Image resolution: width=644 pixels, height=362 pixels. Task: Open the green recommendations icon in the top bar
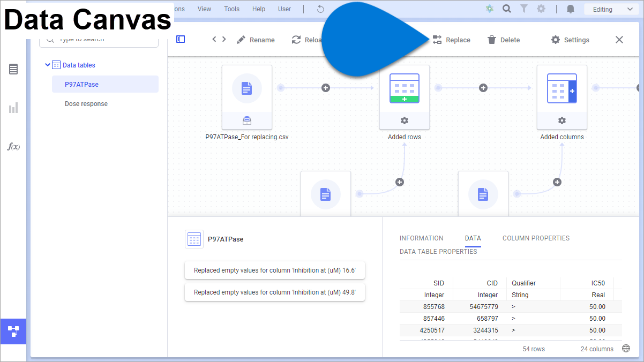tap(489, 9)
